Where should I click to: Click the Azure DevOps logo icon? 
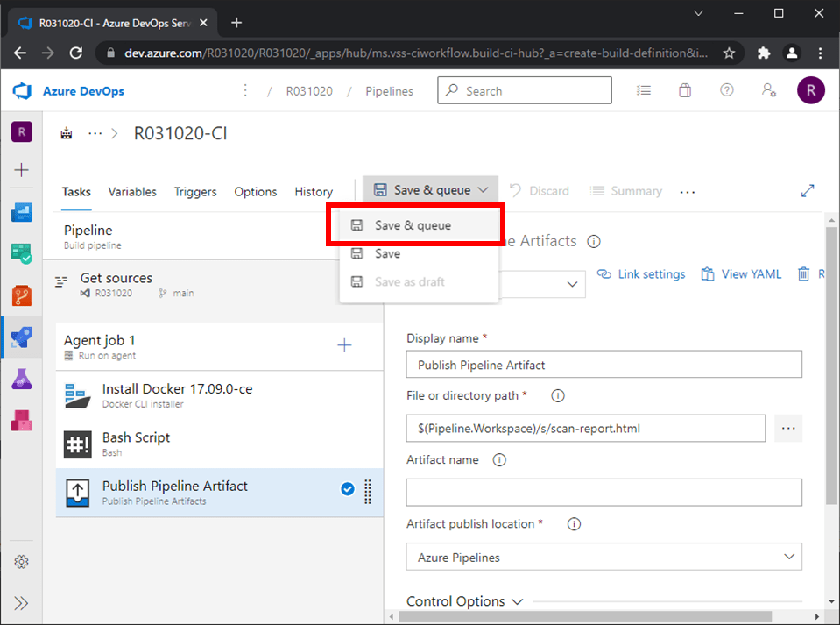click(x=22, y=90)
